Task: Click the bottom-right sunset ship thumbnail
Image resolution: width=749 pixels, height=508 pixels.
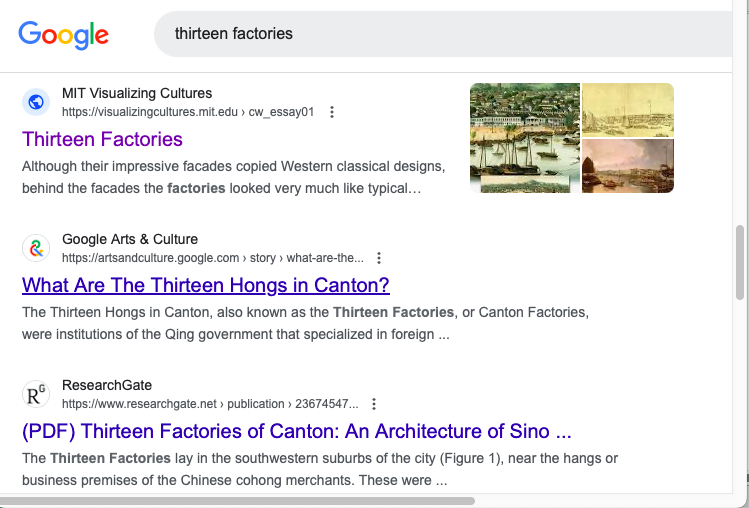Action: point(627,165)
